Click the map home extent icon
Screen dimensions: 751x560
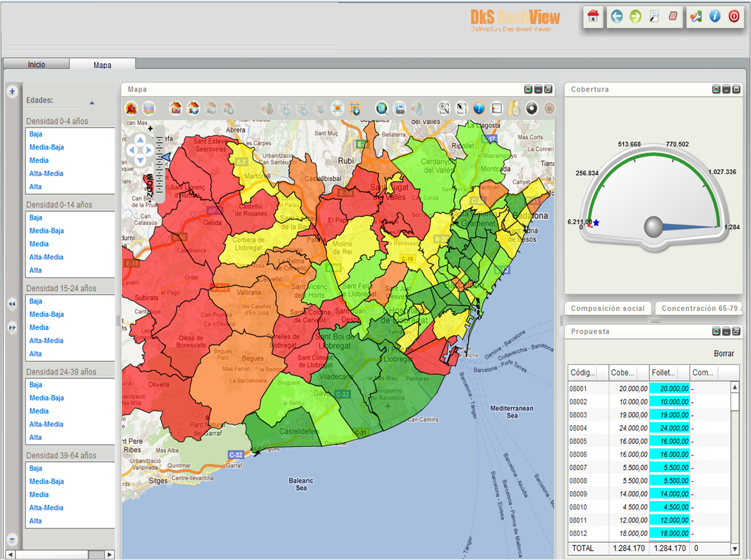tap(176, 108)
